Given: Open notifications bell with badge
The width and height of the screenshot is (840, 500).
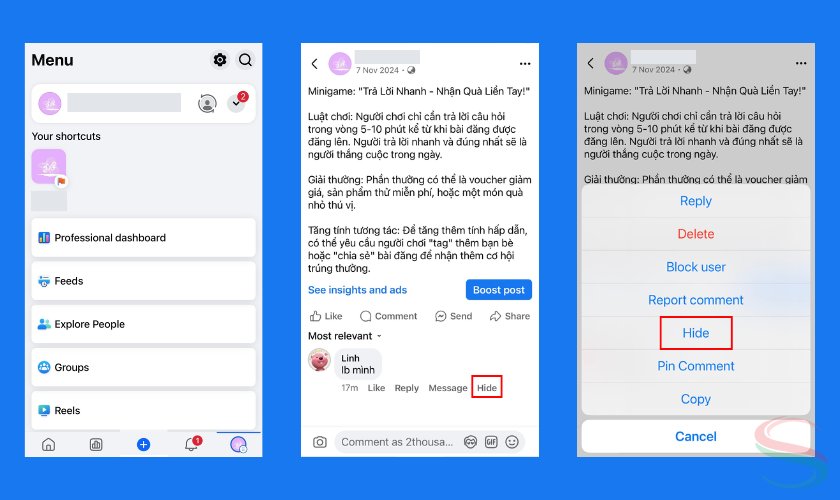Looking at the screenshot, I should (192, 444).
